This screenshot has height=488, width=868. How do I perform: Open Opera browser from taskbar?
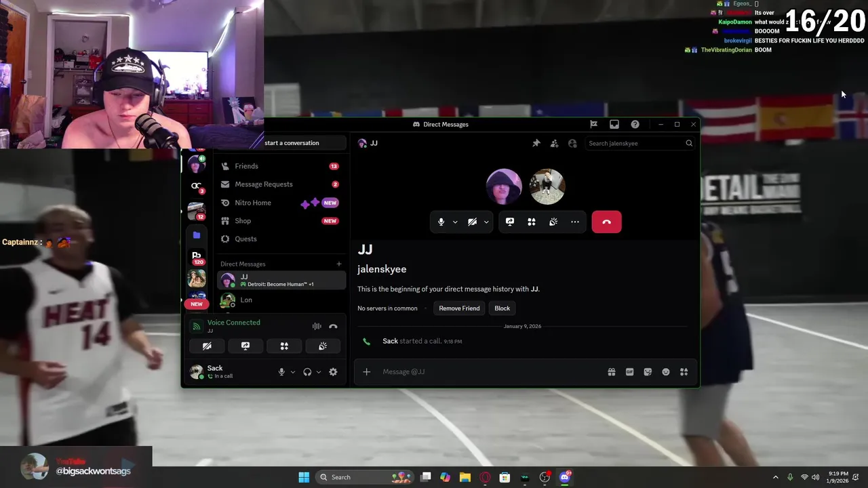485,477
